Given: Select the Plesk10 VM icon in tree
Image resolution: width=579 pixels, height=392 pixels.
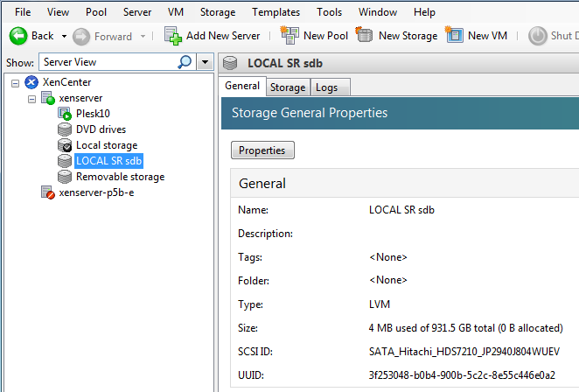Looking at the screenshot, I should click(65, 114).
